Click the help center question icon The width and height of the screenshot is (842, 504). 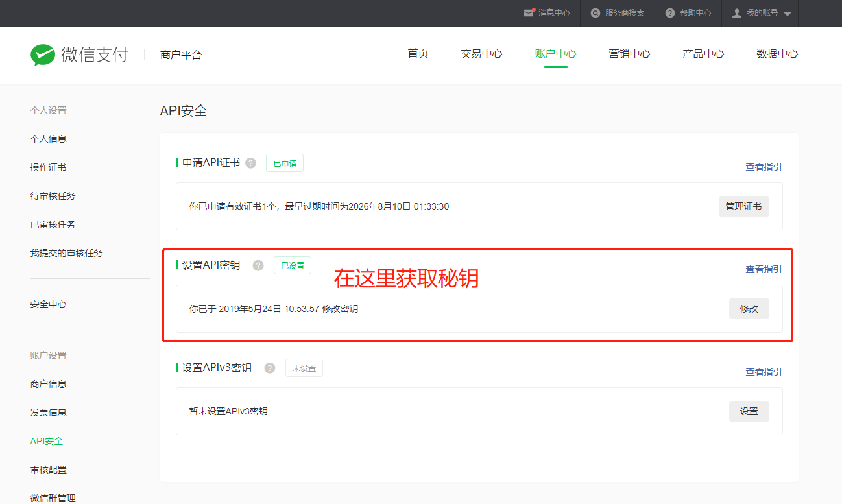click(670, 13)
